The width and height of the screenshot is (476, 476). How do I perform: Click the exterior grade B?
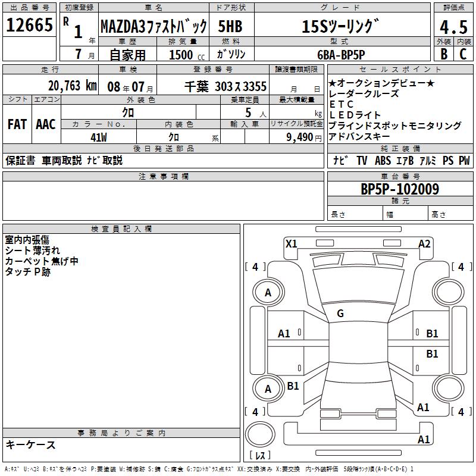point(444,54)
